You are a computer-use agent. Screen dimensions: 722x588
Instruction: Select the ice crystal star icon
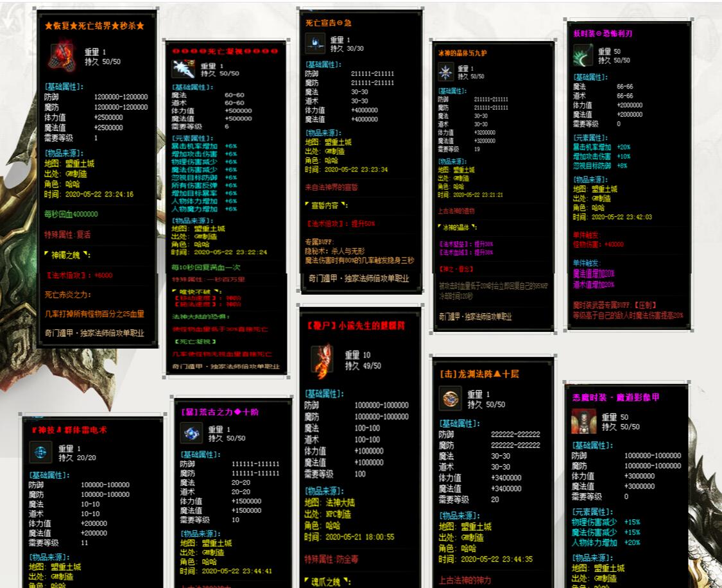coord(445,73)
